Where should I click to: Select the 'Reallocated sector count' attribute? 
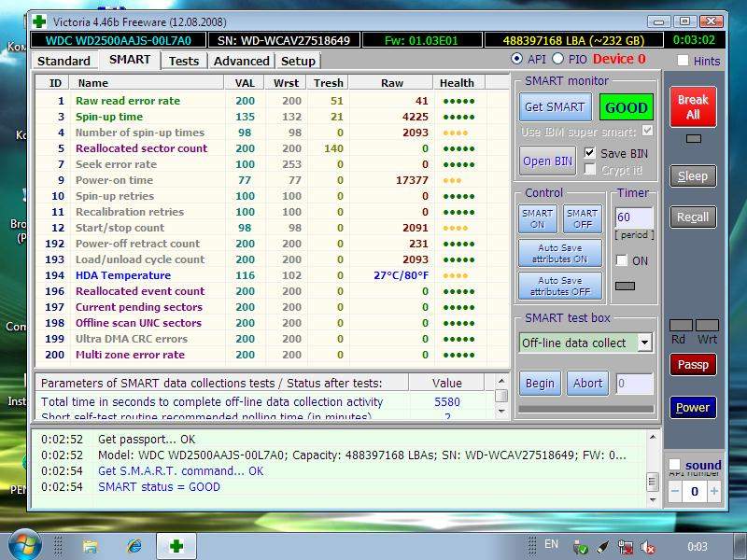point(272,148)
